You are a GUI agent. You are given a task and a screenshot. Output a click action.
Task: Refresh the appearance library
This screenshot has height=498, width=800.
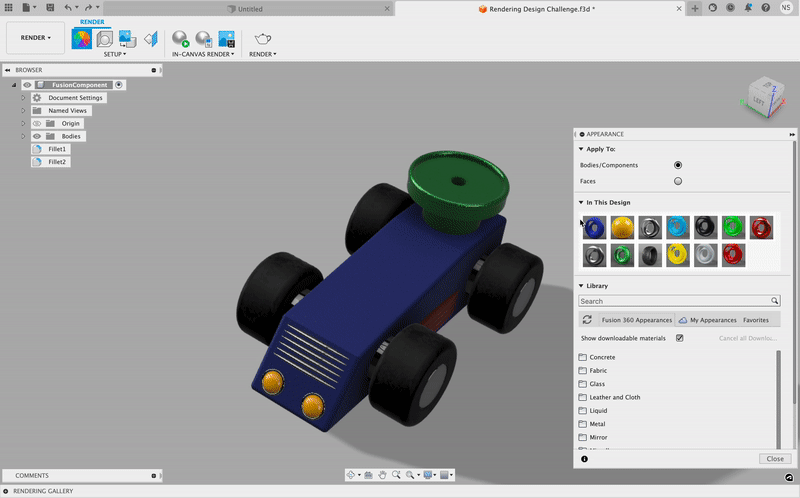coord(587,320)
